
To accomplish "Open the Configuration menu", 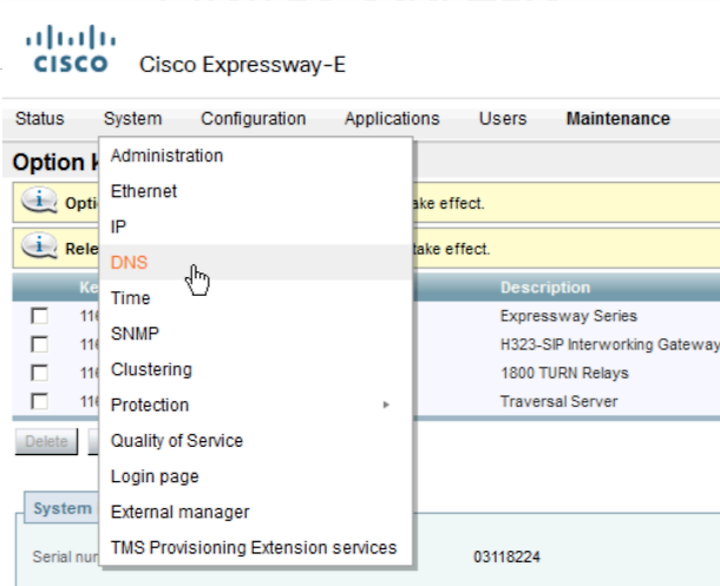I will 253,118.
